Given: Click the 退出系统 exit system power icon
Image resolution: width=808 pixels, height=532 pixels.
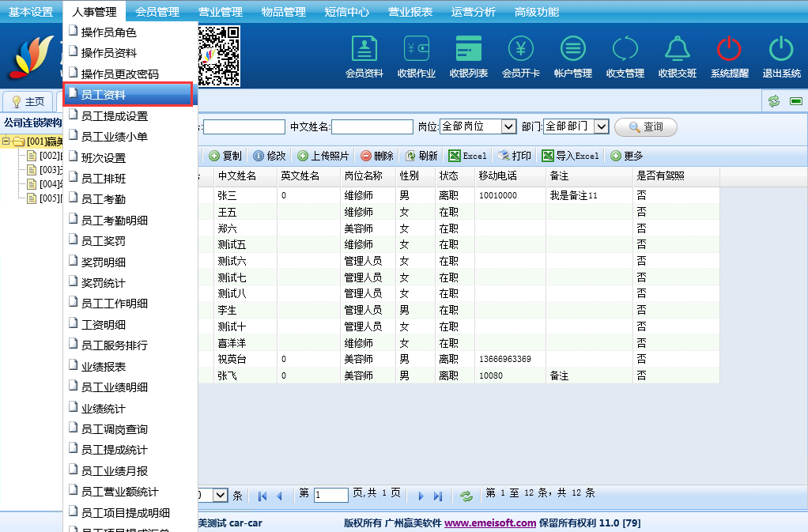Looking at the screenshot, I should tap(781, 56).
